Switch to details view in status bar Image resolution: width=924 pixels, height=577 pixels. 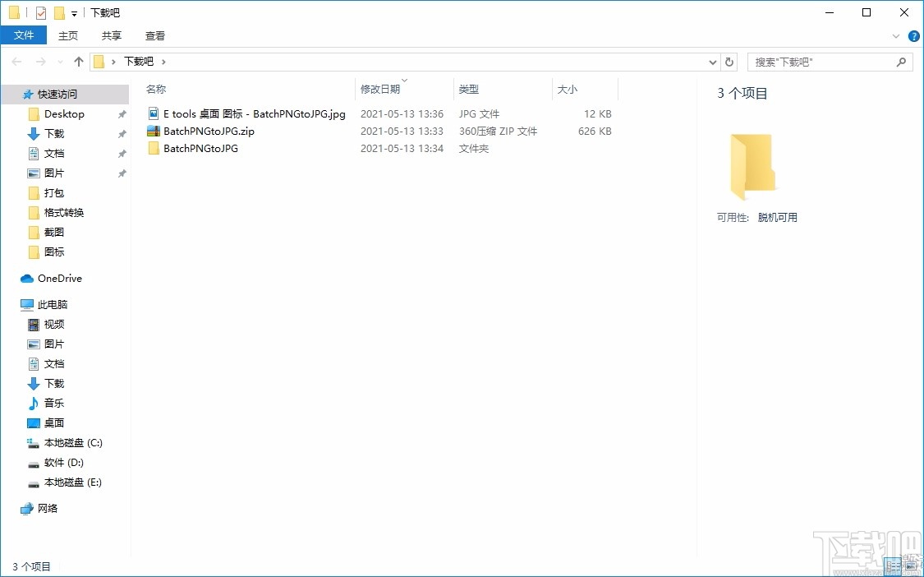(x=893, y=566)
